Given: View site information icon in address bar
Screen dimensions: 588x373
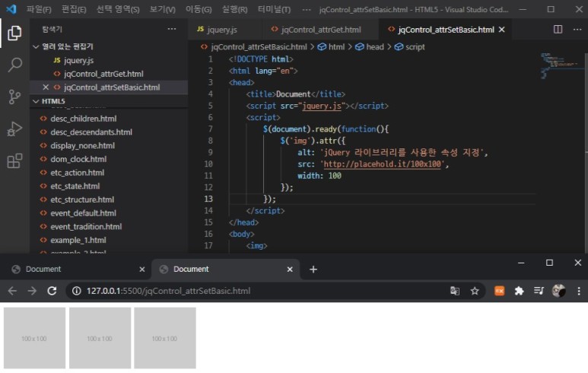Looking at the screenshot, I should (x=77, y=291).
